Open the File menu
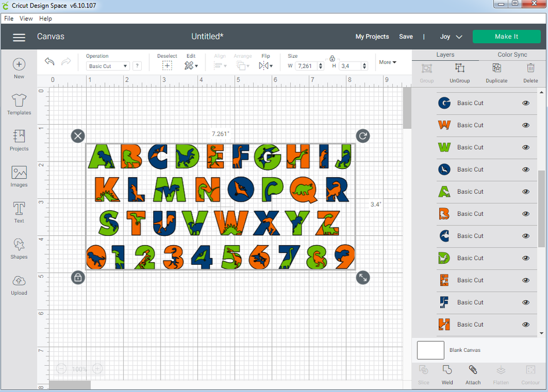 click(9, 18)
